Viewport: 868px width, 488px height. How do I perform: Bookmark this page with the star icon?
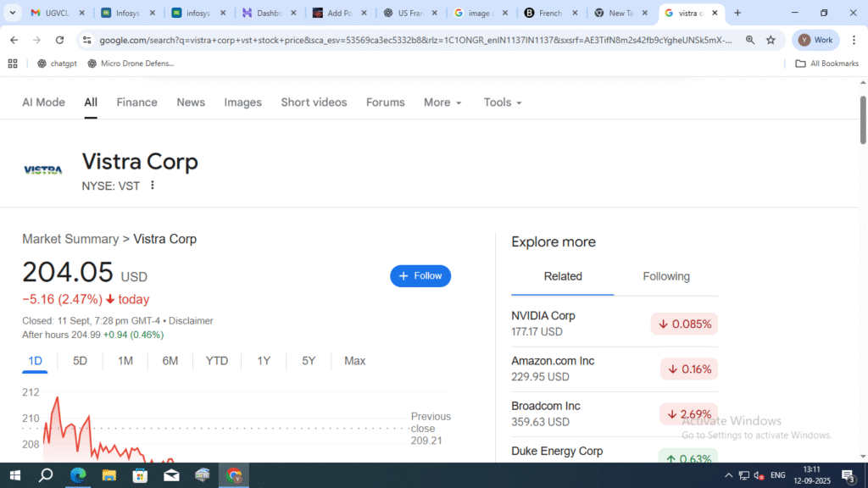(x=771, y=40)
